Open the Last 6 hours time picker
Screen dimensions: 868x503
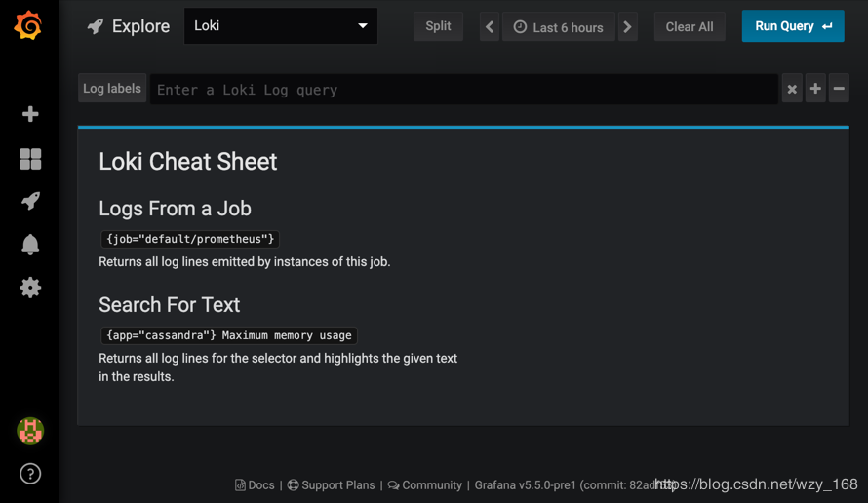pos(559,27)
